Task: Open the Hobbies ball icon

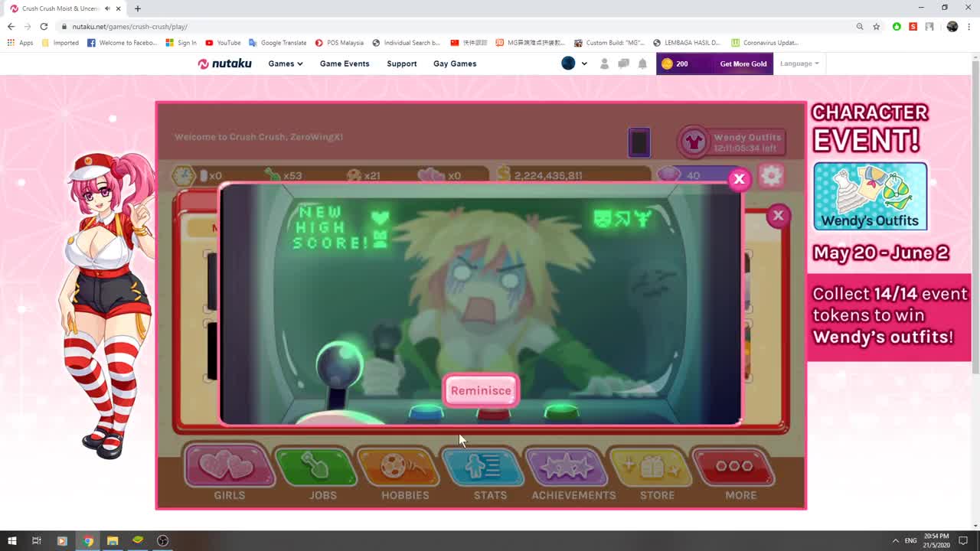Action: tap(397, 465)
